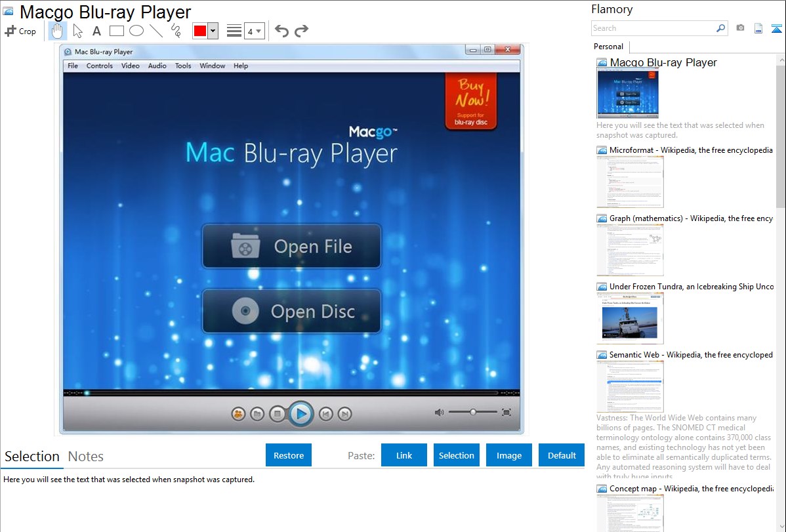Click the folder icon in player controls
The image size is (786, 532).
point(257,414)
